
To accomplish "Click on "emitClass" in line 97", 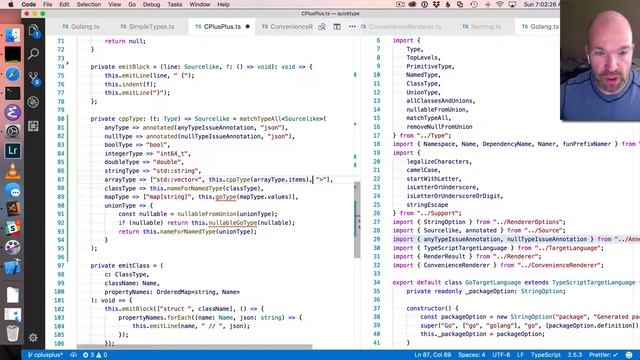I will pos(133,266).
